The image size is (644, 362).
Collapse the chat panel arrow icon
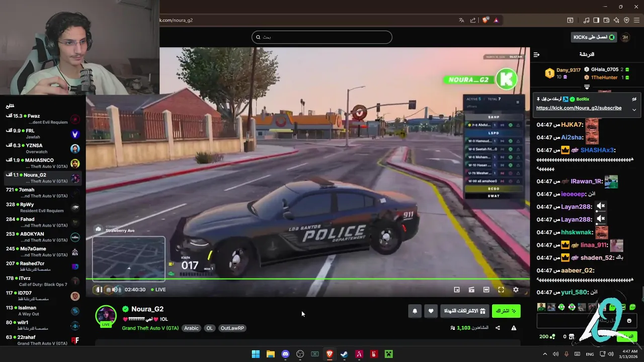536,54
